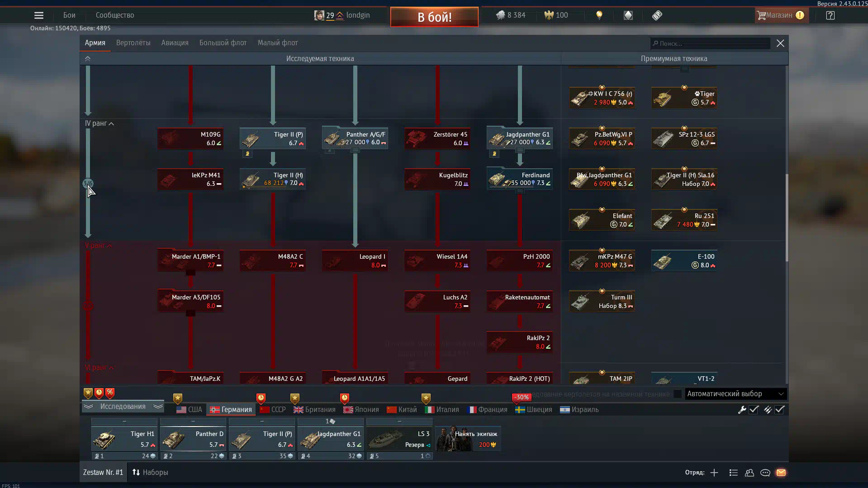Screen dimensions: 868x488
Task: Open the main hamburger menu
Action: point(39,15)
